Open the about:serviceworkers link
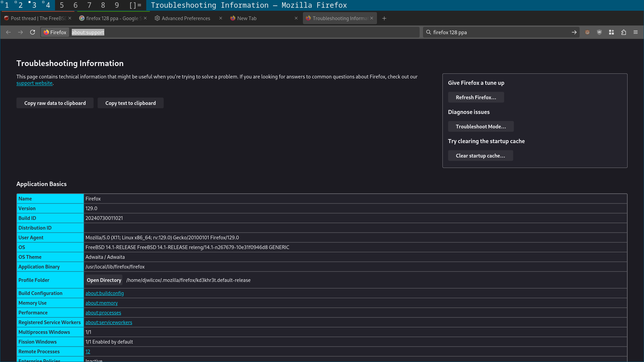Image resolution: width=644 pixels, height=362 pixels. click(x=109, y=322)
